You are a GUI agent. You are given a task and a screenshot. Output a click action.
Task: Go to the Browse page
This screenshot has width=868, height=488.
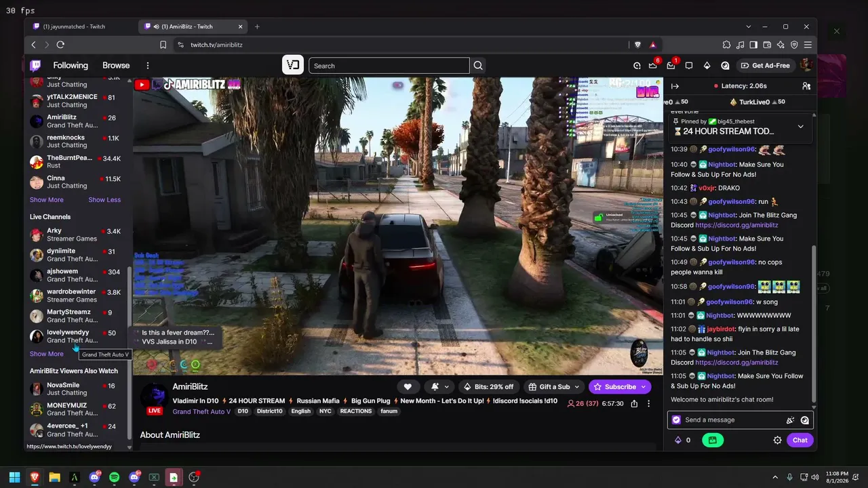click(116, 66)
